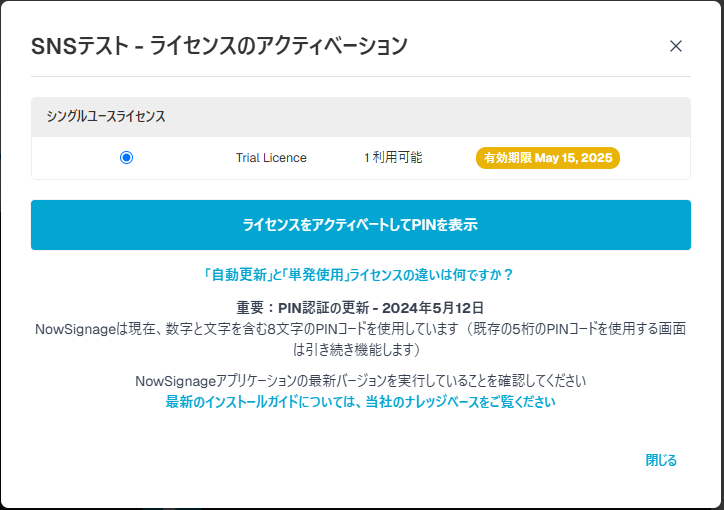The width and height of the screenshot is (724, 510).
Task: Click the dialog title SNSテスト - ライセンスのアクティベーション
Action: (x=219, y=46)
